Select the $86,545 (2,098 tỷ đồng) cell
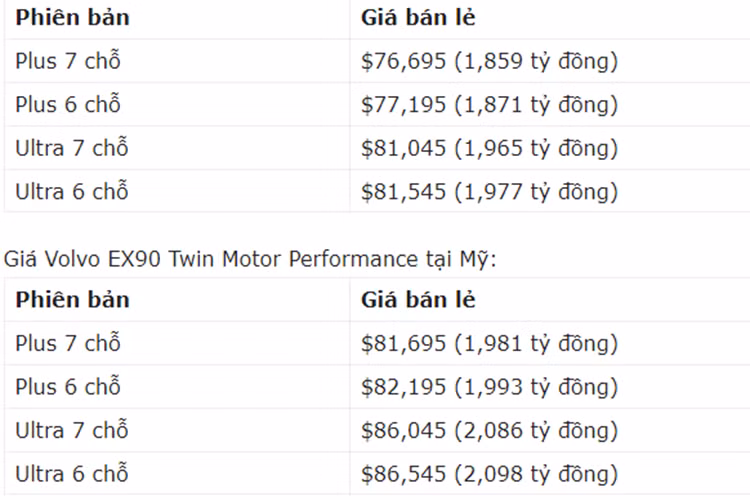This screenshot has height=500, width=750. (489, 474)
